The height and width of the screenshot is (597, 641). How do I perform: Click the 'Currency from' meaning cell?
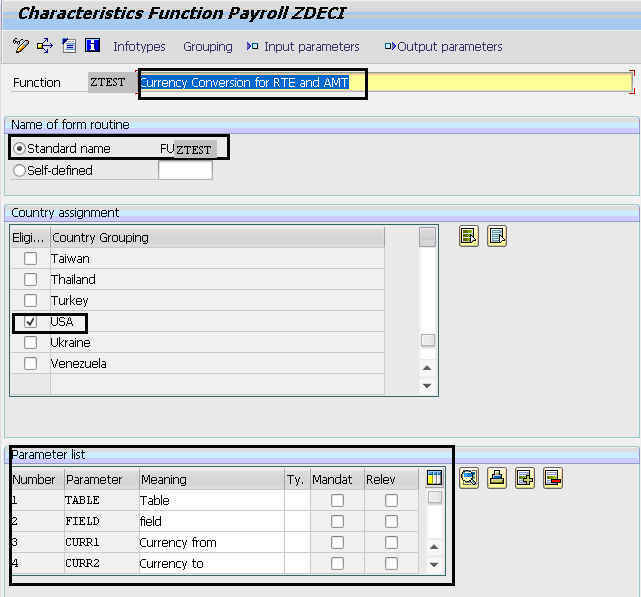tap(212, 543)
